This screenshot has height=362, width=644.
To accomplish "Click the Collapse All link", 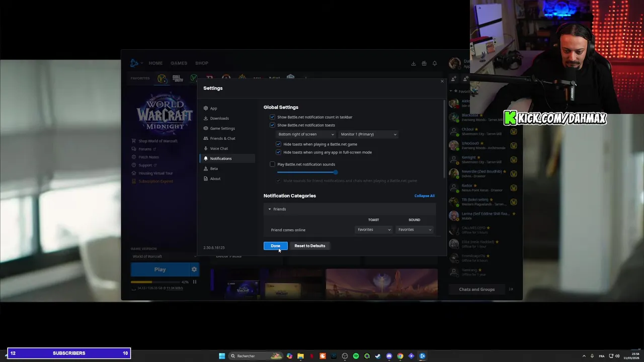I will pyautogui.click(x=424, y=196).
